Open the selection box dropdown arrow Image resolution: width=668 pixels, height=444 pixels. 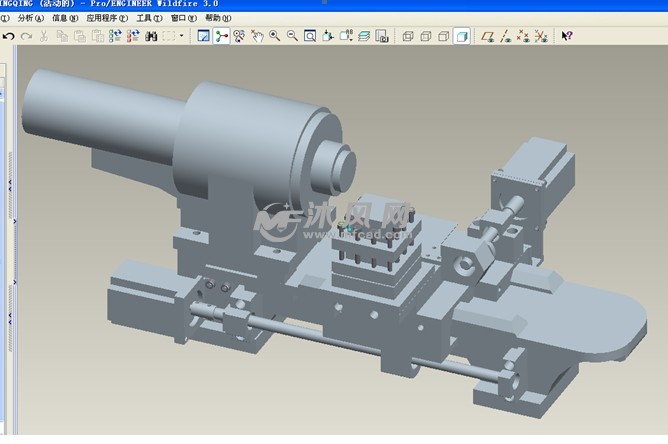[x=181, y=36]
